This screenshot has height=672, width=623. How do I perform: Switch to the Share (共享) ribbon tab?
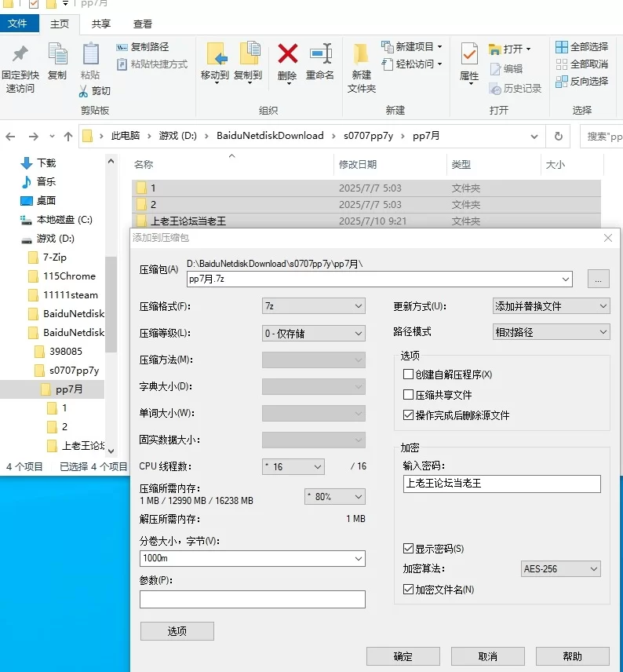pos(100,24)
